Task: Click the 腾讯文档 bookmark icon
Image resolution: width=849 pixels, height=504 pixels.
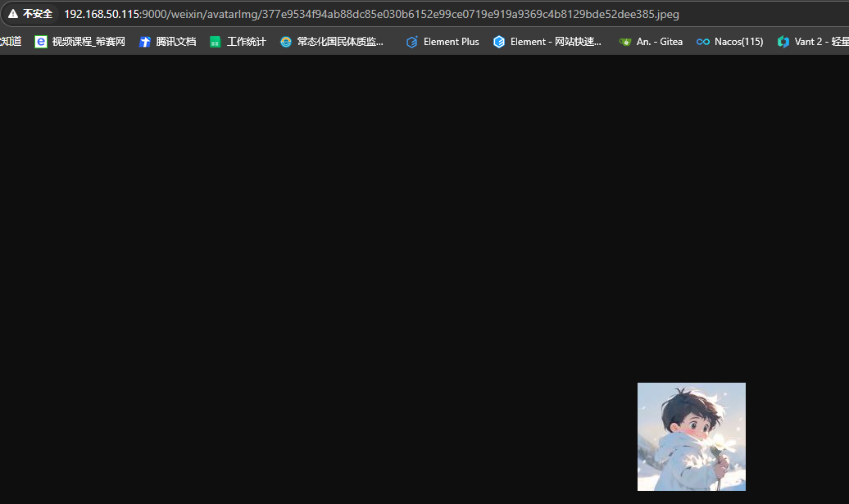Action: pyautogui.click(x=144, y=42)
